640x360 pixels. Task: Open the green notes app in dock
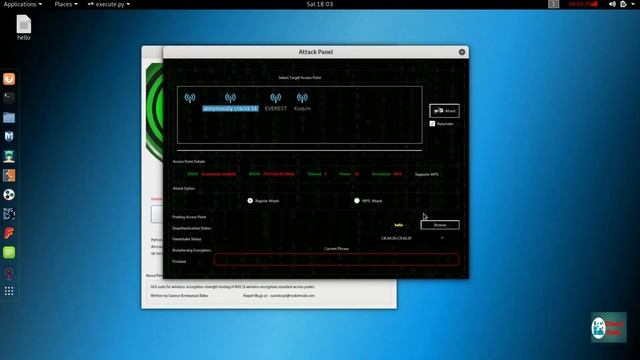(x=9, y=252)
